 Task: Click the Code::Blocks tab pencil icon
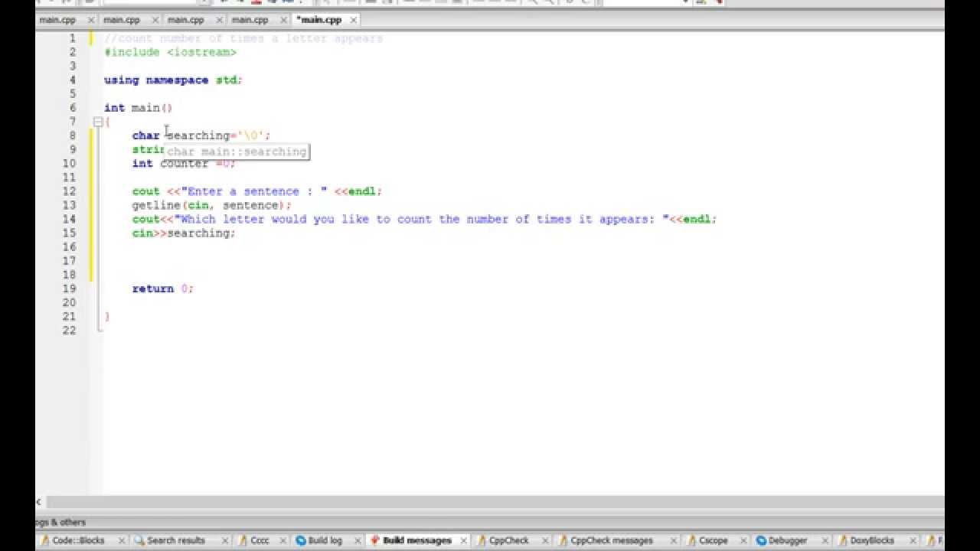44,540
